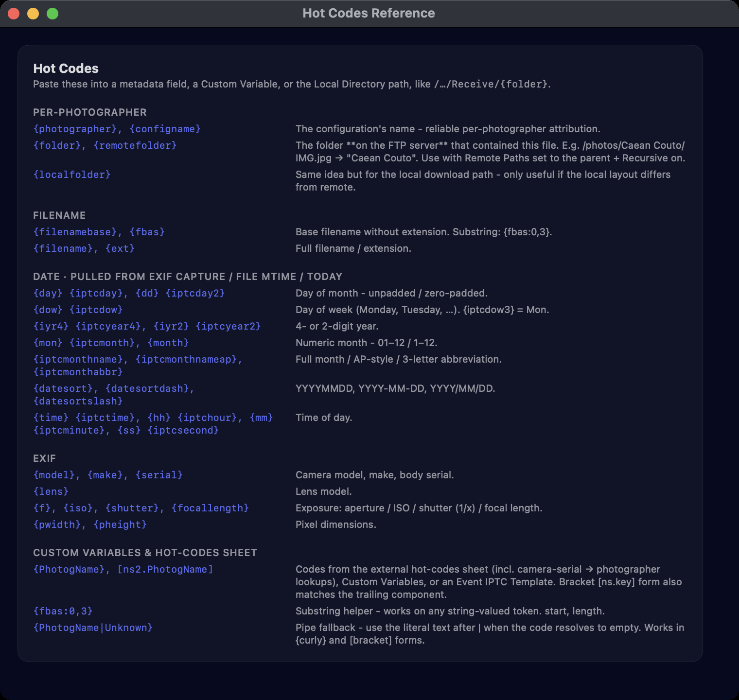Click the 'Day of month - unpadded / zero-padded.' text
Screen dimensions: 739x700
click(x=391, y=293)
